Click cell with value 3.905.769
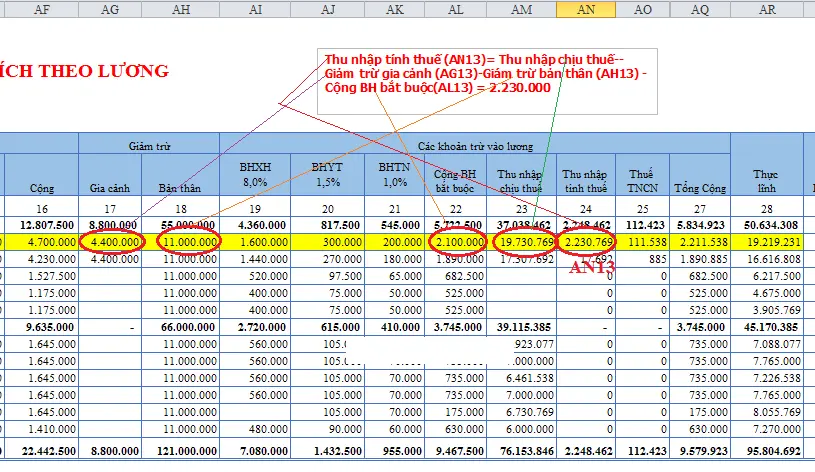 coord(767,310)
